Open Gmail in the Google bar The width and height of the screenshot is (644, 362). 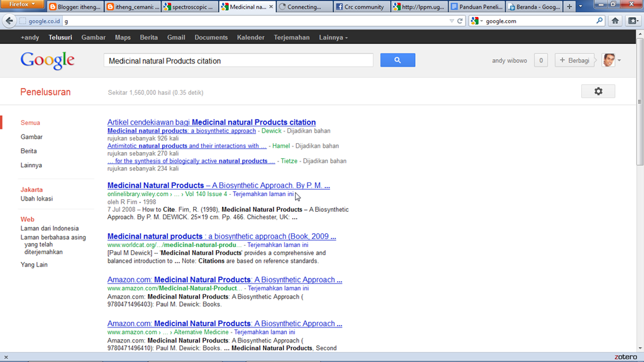point(176,37)
